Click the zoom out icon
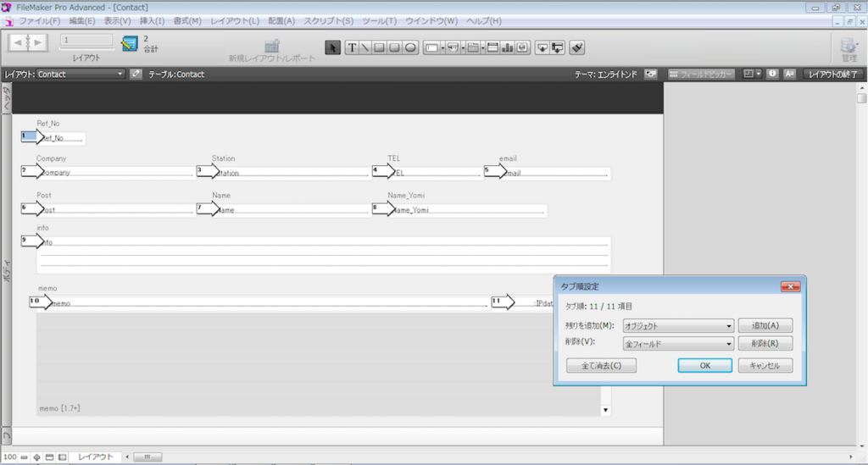The image size is (868, 465). point(25,457)
